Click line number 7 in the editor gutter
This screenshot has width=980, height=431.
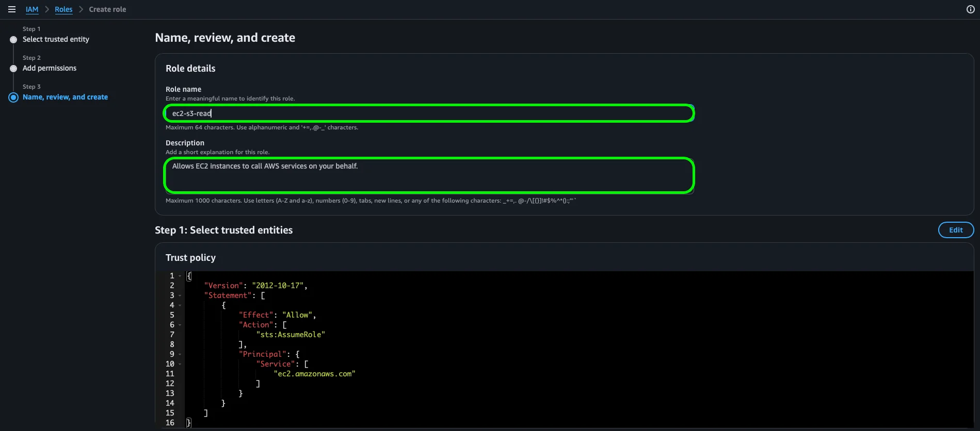[x=172, y=335]
